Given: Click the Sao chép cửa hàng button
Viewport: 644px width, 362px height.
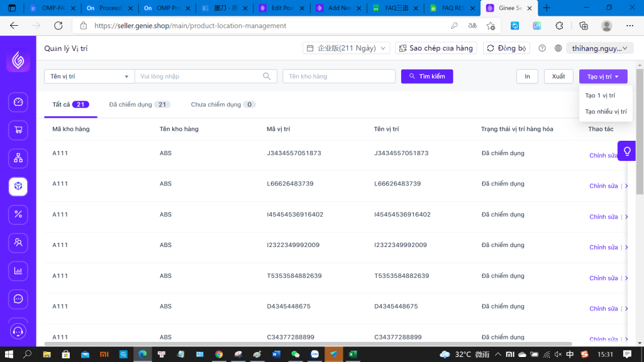Looking at the screenshot, I should [436, 48].
